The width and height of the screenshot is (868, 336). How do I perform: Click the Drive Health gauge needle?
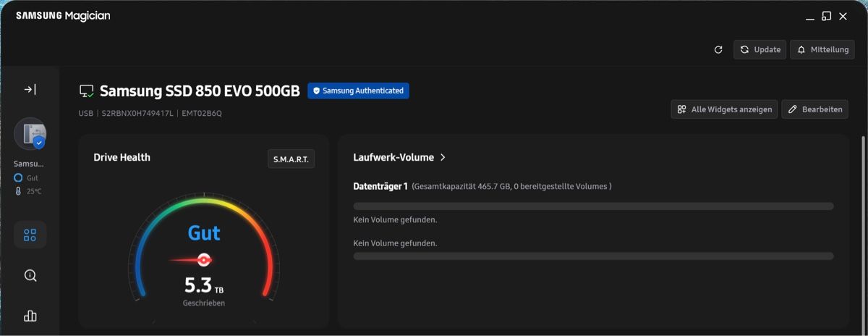tap(190, 260)
